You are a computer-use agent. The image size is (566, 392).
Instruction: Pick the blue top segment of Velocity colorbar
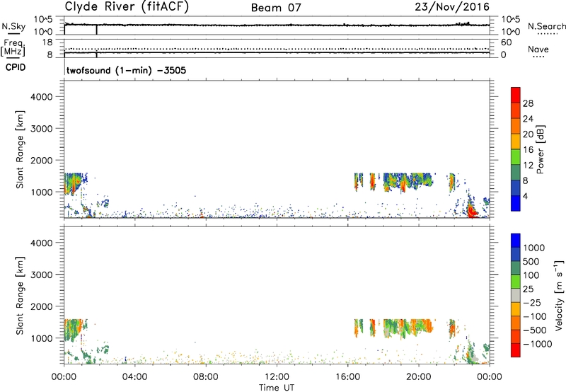pyautogui.click(x=516, y=241)
